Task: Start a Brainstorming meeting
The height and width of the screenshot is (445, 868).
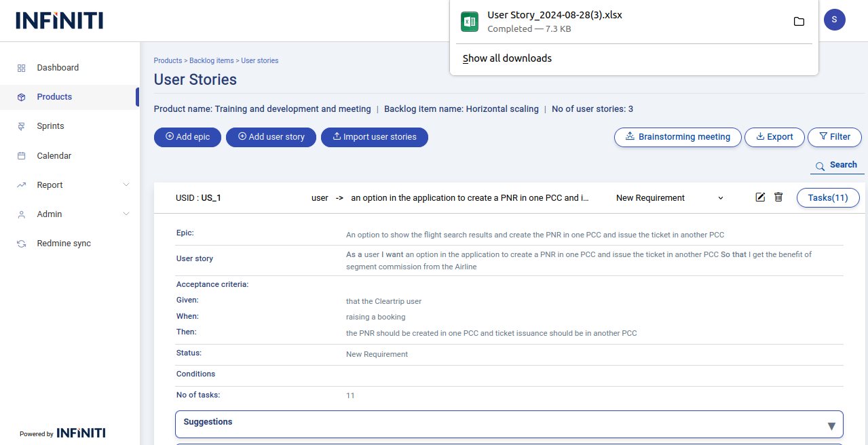Action: tap(677, 137)
